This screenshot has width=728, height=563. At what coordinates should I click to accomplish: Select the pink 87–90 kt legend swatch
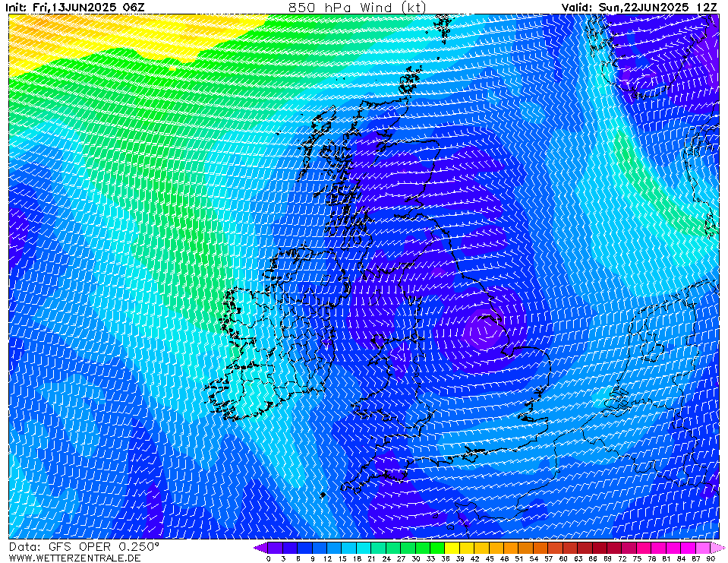pyautogui.click(x=703, y=548)
